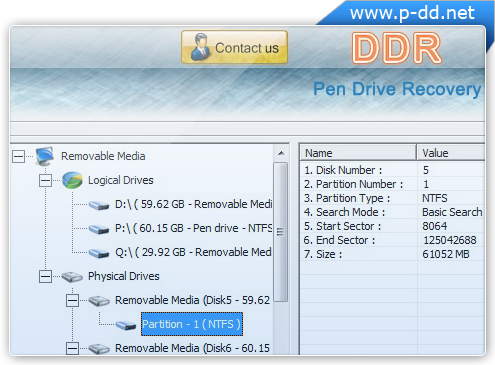Click the Partition - 1 drive icon

pyautogui.click(x=126, y=325)
